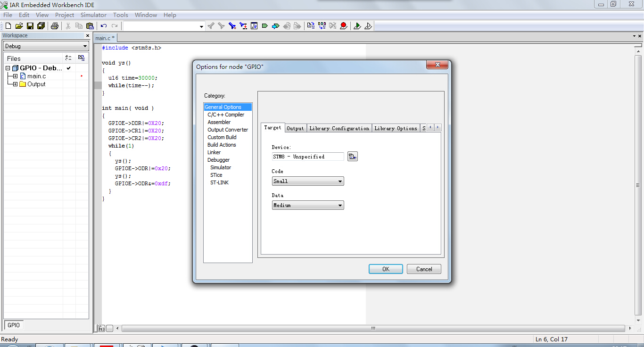Open the Replace toolbar tool
Image resolution: width=644 pixels, height=347 pixels.
click(243, 26)
